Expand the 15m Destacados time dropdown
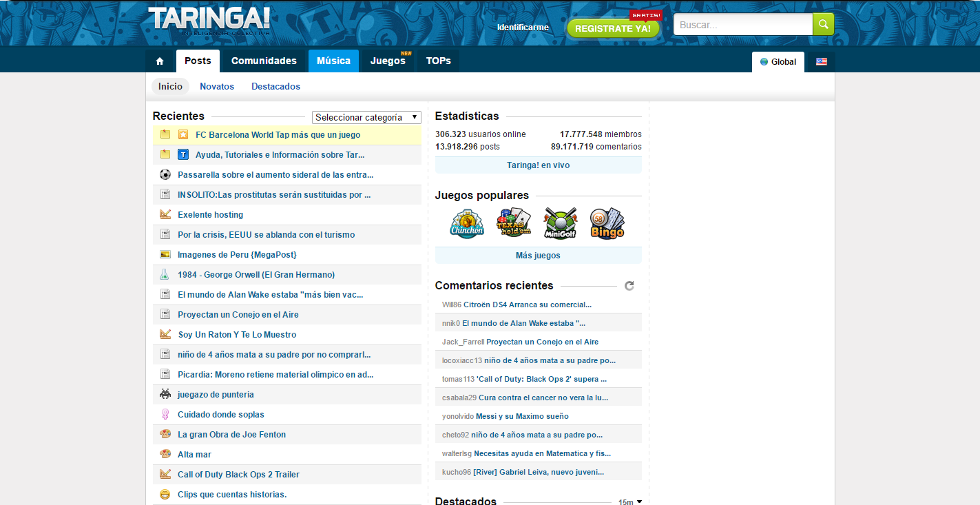Screen dimensions: 980x505 pyautogui.click(x=629, y=502)
